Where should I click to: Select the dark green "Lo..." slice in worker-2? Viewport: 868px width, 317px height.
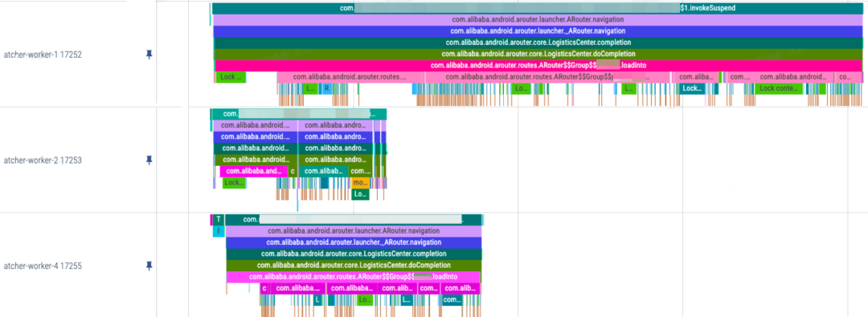[x=360, y=194]
